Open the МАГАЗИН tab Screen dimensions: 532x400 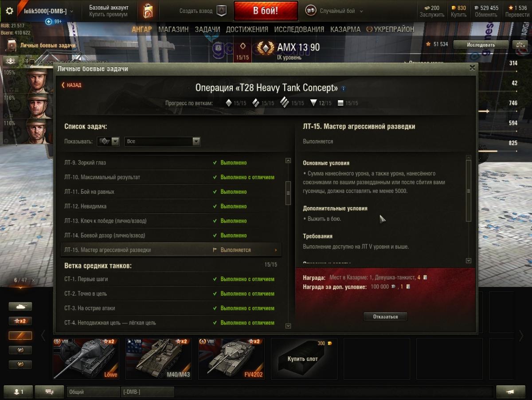[x=173, y=29]
